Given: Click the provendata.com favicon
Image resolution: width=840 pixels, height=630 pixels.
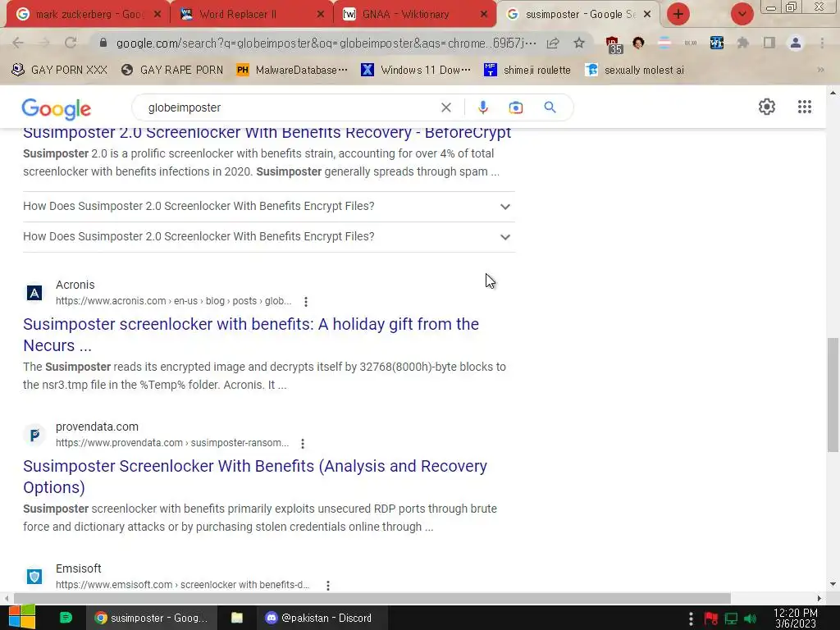Looking at the screenshot, I should pyautogui.click(x=34, y=435).
